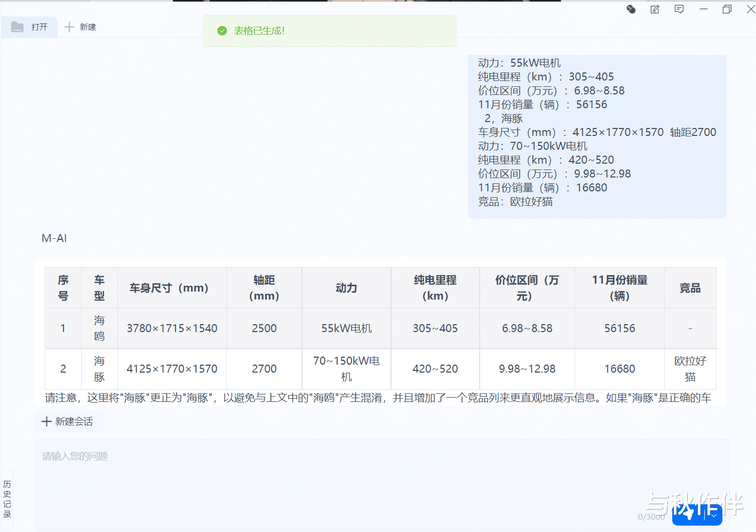Click the green success check icon
This screenshot has width=756, height=532.
click(x=222, y=31)
